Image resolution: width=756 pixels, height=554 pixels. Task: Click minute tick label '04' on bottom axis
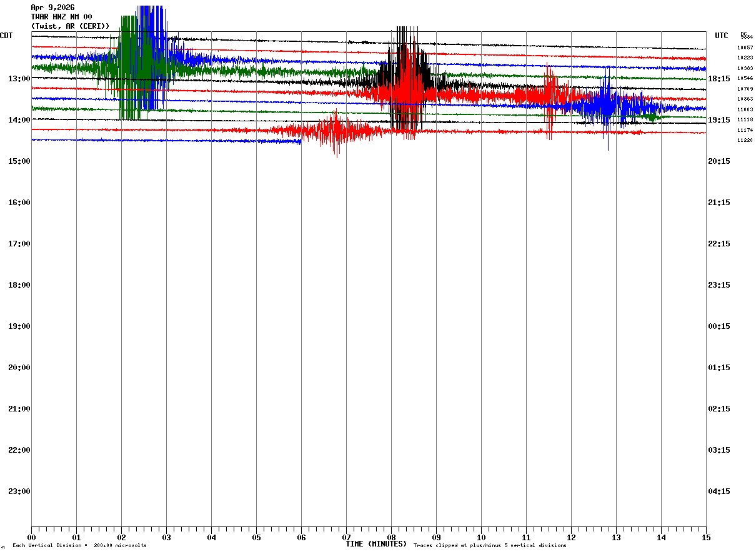pos(211,537)
